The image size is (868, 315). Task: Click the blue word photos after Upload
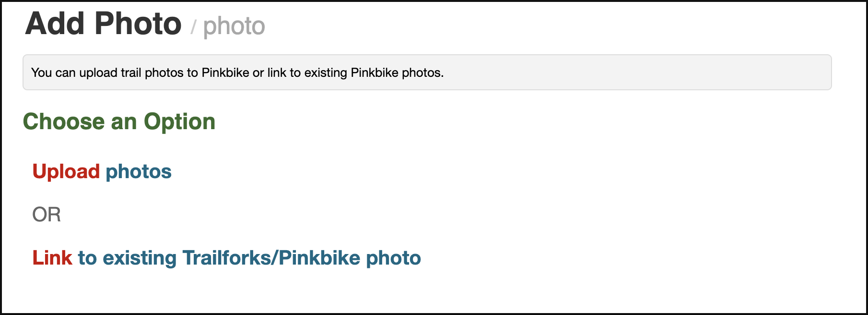pos(139,171)
